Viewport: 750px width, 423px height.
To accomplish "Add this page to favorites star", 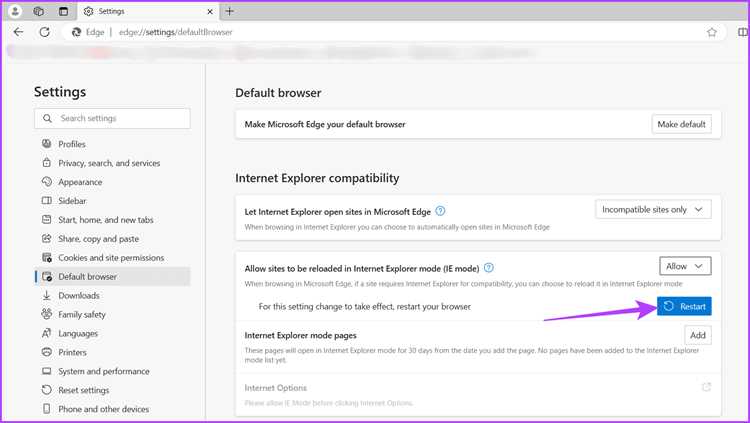I will coord(712,32).
